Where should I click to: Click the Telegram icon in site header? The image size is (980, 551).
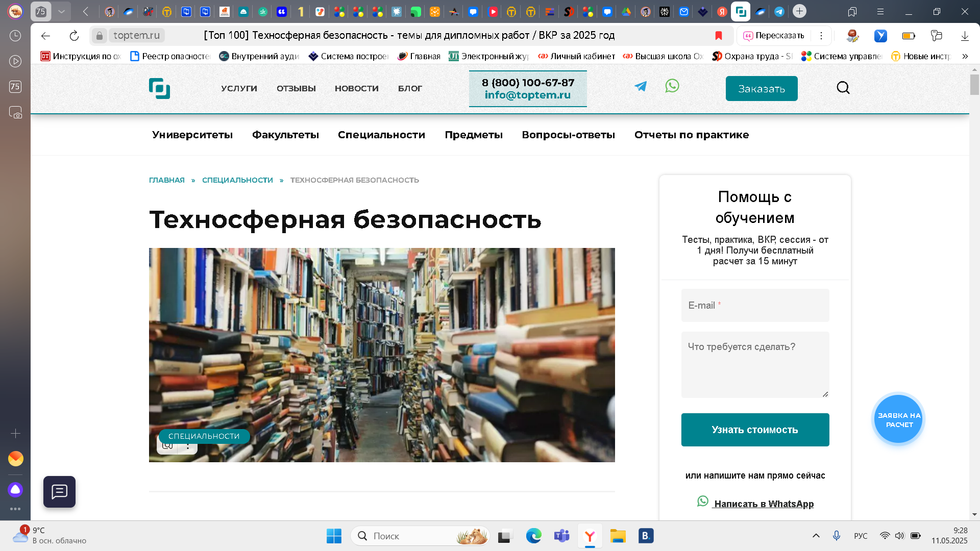[x=641, y=86]
